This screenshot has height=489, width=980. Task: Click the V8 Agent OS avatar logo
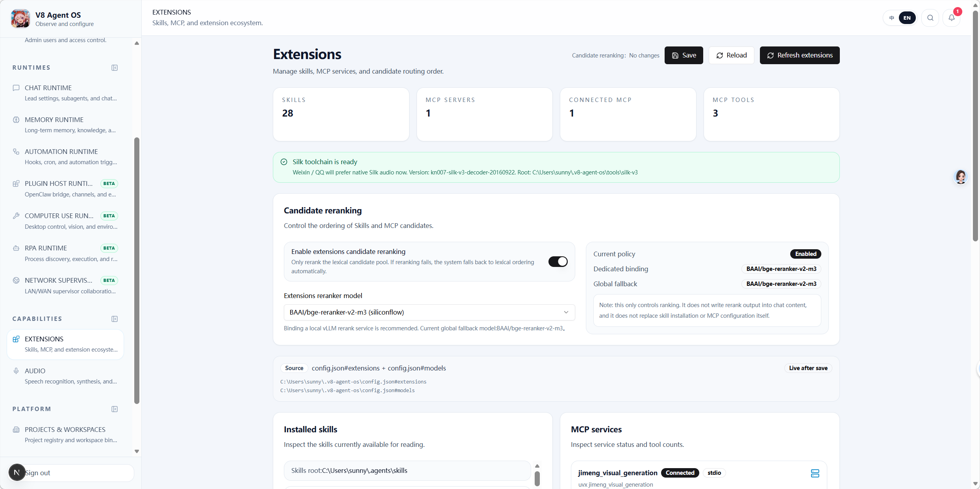pyautogui.click(x=20, y=19)
